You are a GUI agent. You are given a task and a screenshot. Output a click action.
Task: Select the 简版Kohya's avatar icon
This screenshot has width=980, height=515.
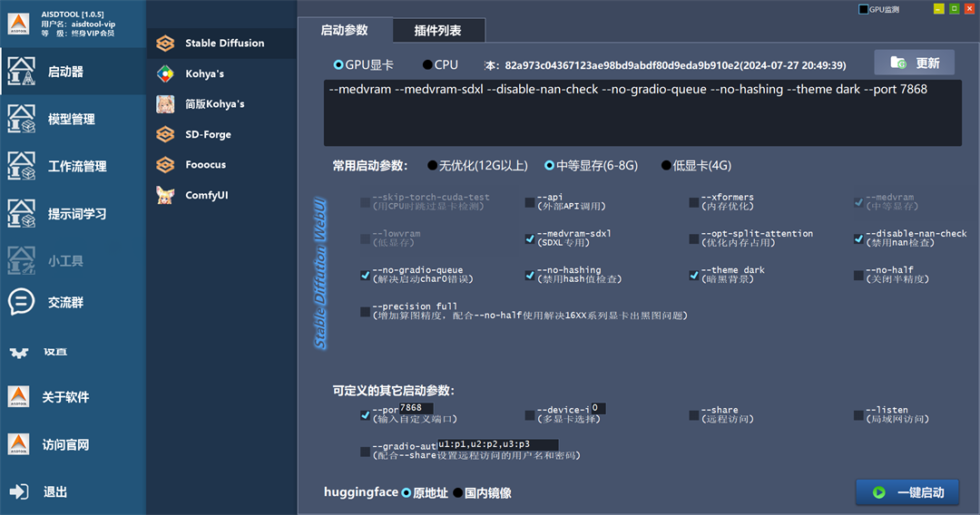pyautogui.click(x=165, y=104)
